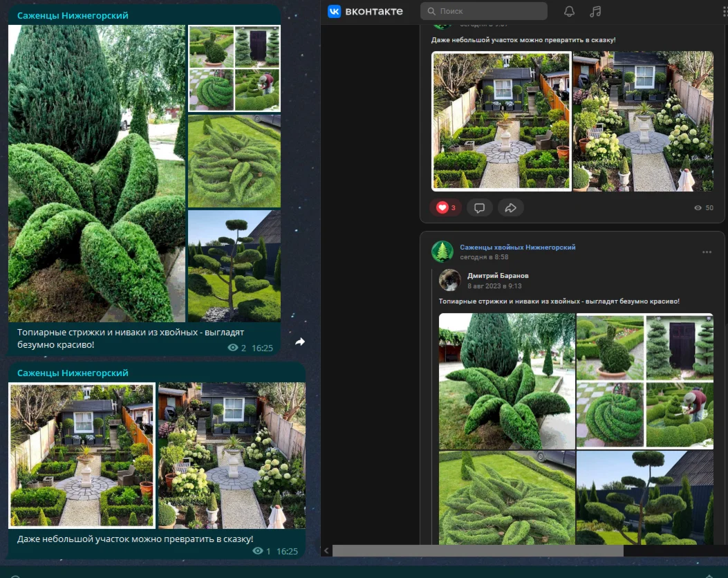Open comments on the garden post
Image resolution: width=728 pixels, height=578 pixels.
pyautogui.click(x=480, y=207)
